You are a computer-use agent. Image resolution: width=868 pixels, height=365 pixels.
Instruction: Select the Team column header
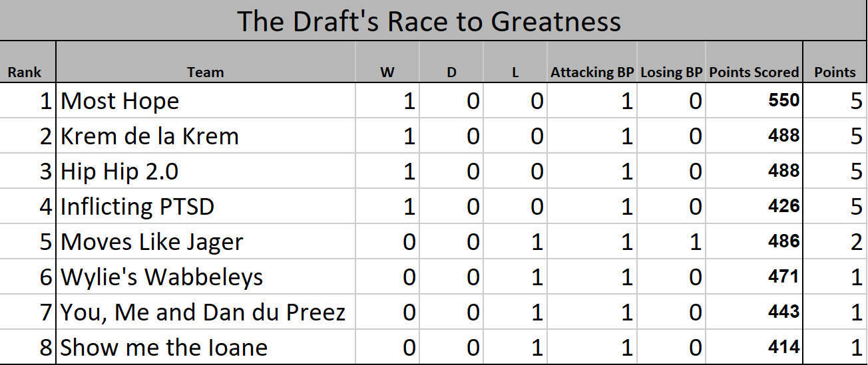point(205,72)
